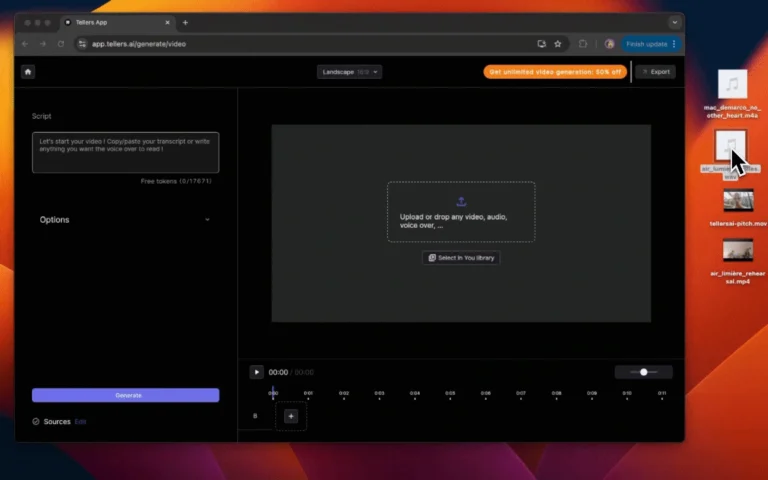Expand the Options section
Image resolution: width=768 pixels, height=480 pixels.
pyautogui.click(x=125, y=220)
